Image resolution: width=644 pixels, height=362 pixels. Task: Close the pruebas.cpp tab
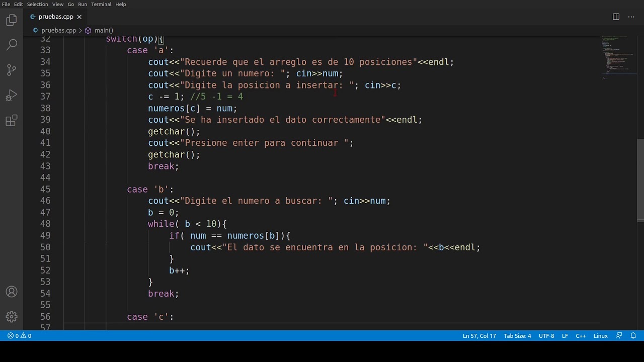[x=79, y=17]
